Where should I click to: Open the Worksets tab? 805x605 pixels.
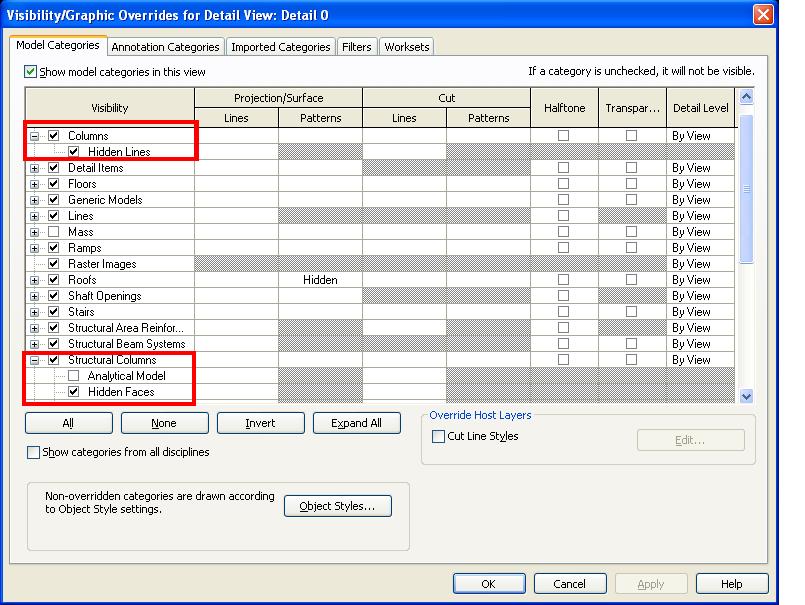click(x=406, y=47)
